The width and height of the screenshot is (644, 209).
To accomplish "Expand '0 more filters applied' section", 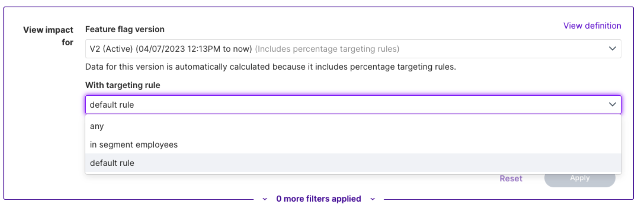I will coord(318,199).
